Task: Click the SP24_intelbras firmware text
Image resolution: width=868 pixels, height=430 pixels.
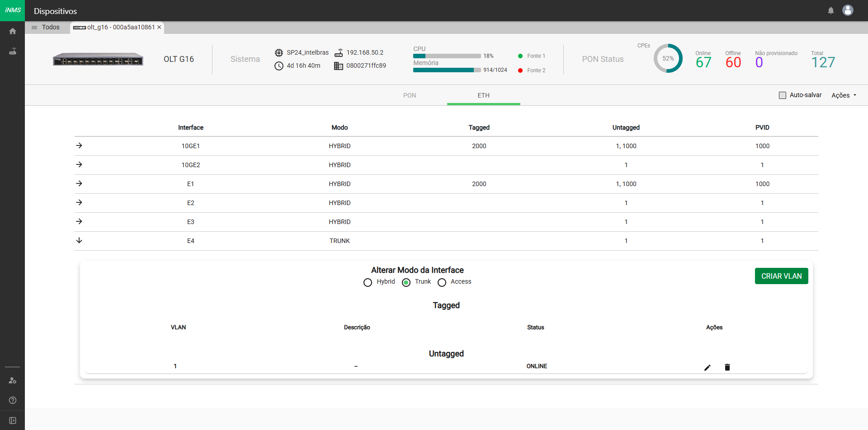Action: pos(308,52)
